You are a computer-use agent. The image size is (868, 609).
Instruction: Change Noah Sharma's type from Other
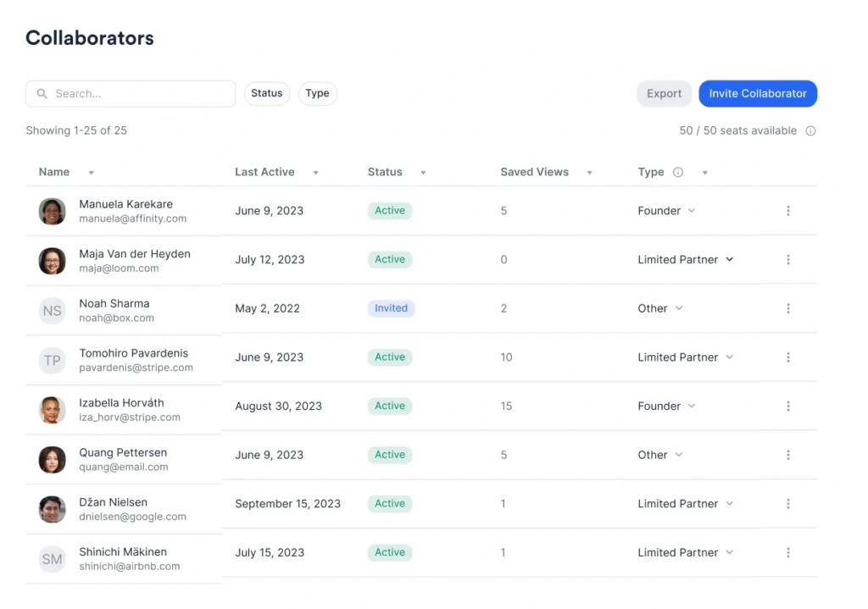660,309
